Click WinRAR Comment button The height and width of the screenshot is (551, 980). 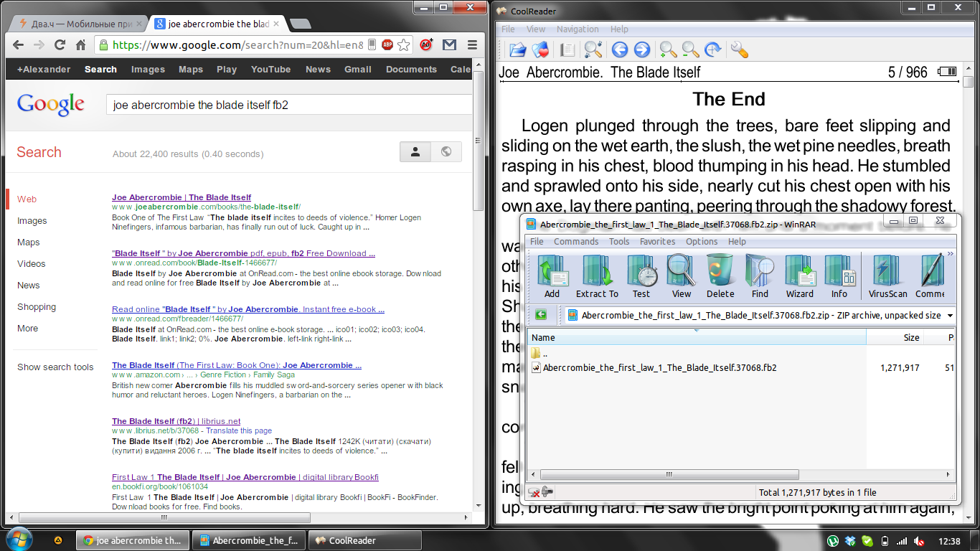pos(930,276)
